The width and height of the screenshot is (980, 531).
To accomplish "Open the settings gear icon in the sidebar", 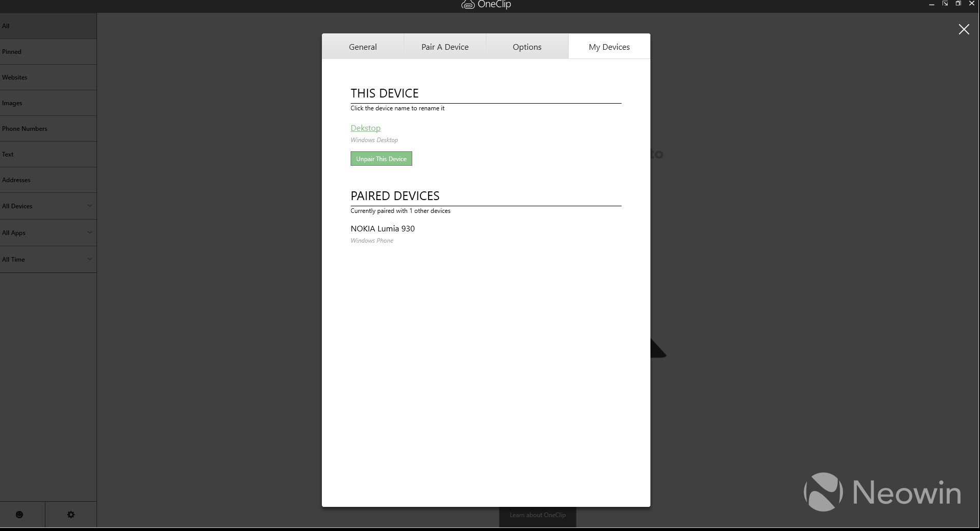I will [71, 515].
